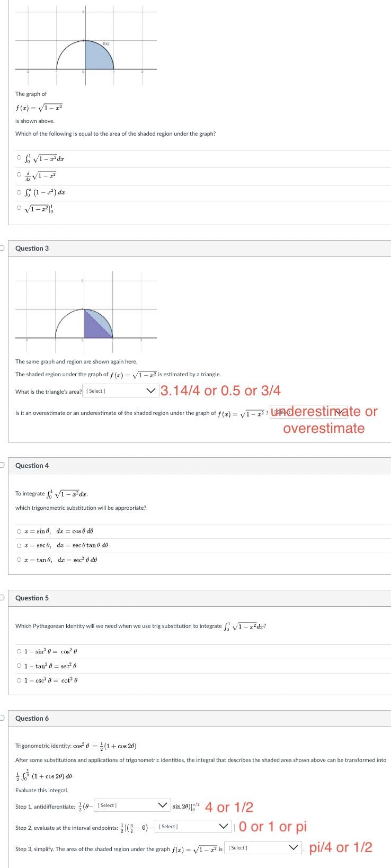Click the 'Step 3, simplify.' sentence
391x868 pixels.
coord(119,849)
